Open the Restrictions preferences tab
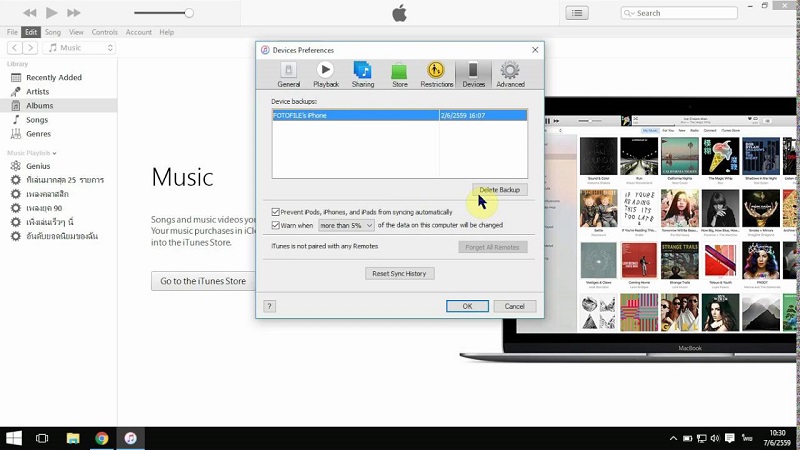The height and width of the screenshot is (450, 800). 437,74
